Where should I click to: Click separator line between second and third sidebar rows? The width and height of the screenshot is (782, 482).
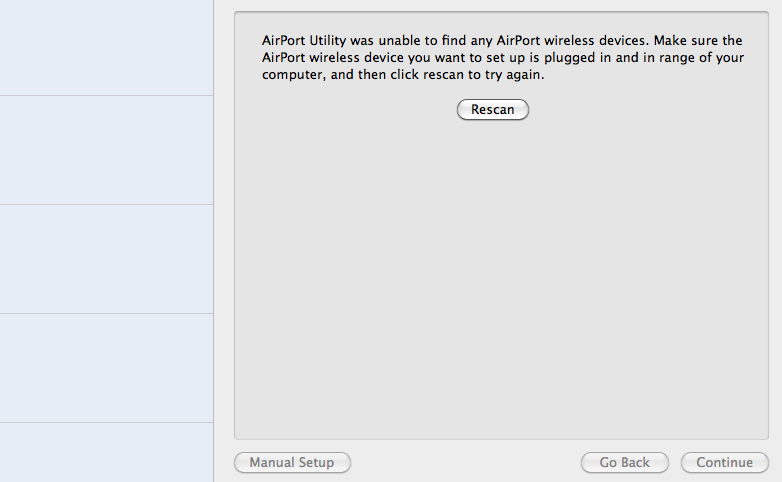(x=106, y=204)
